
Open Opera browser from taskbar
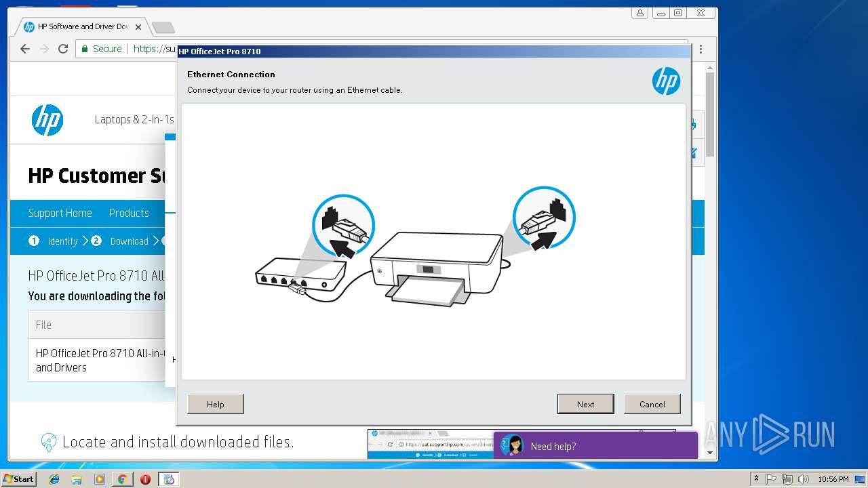[x=145, y=479]
